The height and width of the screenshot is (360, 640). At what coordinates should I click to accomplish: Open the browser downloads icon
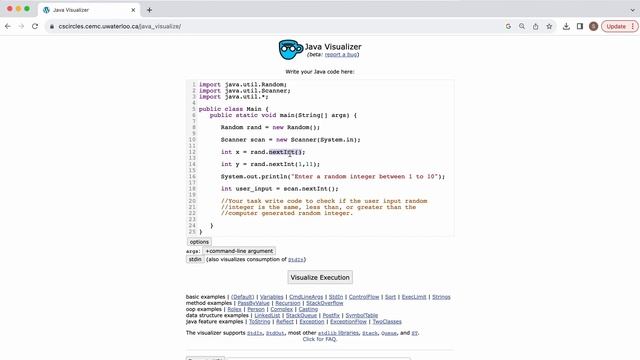[566, 27]
